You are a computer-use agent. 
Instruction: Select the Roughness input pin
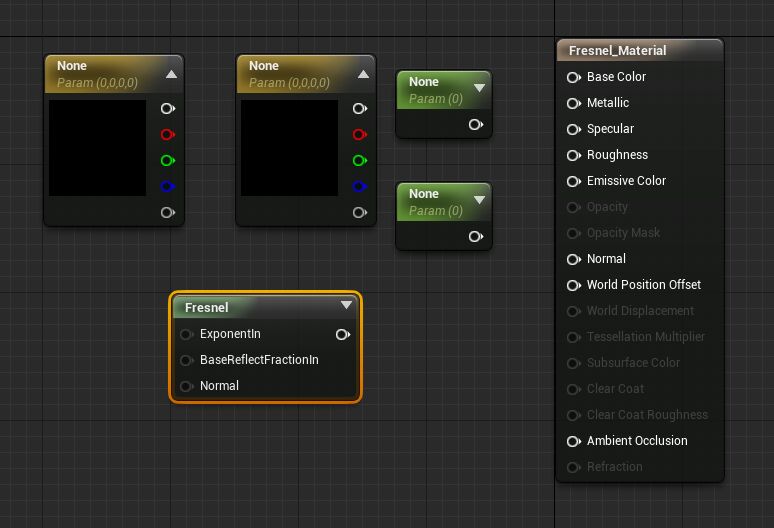574,155
